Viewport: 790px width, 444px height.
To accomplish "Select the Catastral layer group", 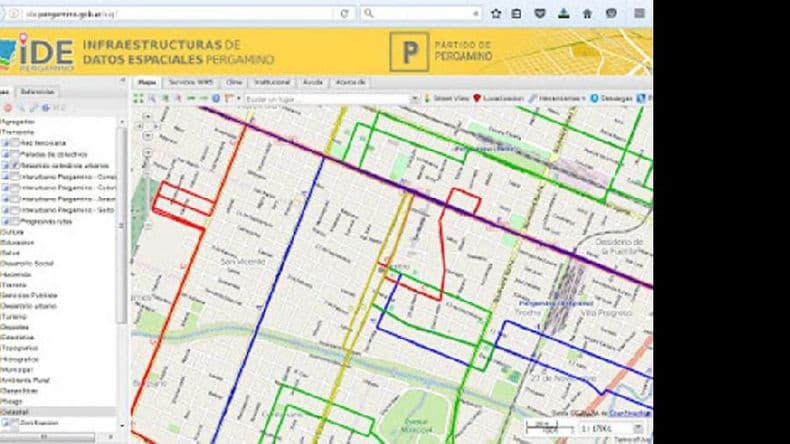I will [x=58, y=412].
